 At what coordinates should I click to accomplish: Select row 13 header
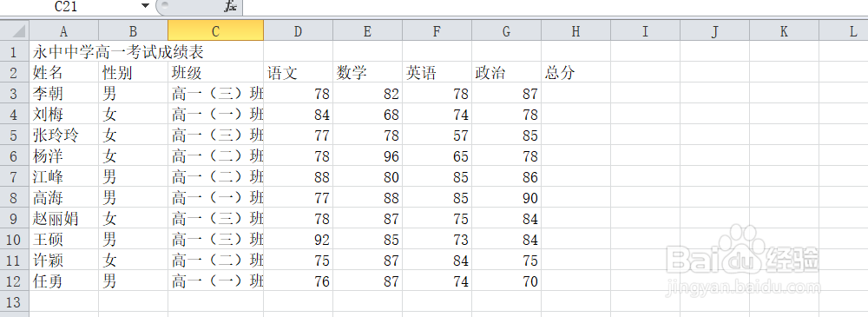15,302
